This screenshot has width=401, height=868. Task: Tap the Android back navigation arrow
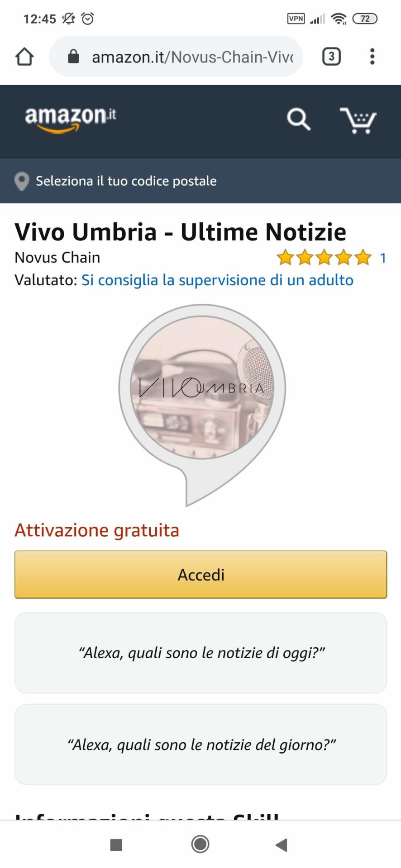coord(281,844)
